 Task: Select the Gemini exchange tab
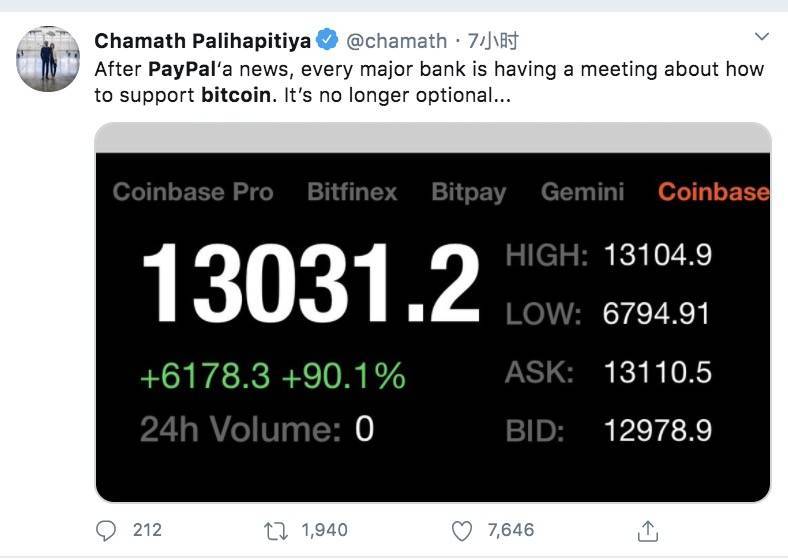pos(582,192)
